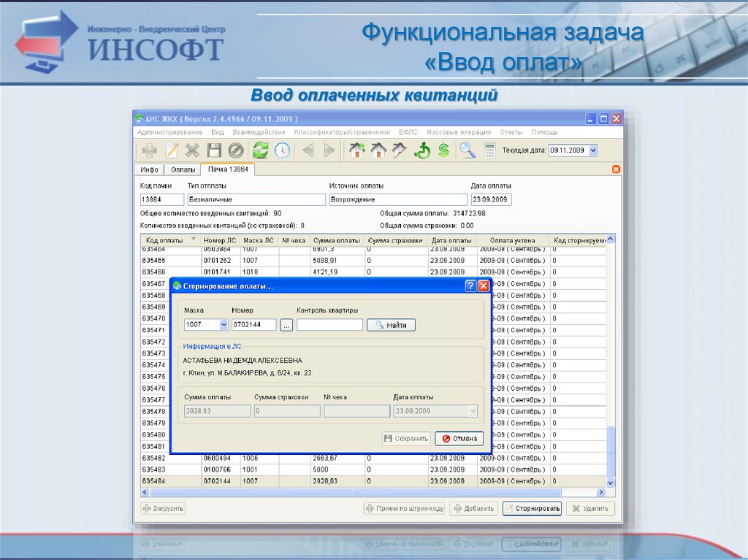Open the Отчеты menu

[x=511, y=132]
